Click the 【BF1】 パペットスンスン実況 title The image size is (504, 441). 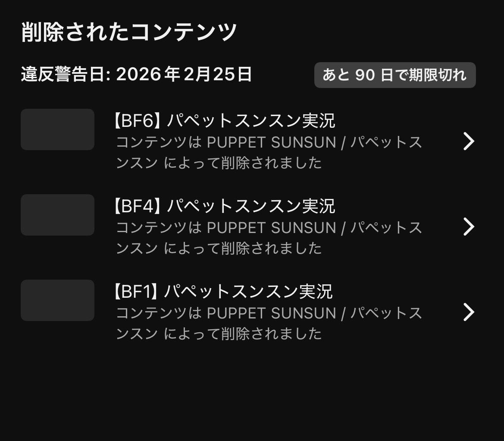[x=222, y=292]
